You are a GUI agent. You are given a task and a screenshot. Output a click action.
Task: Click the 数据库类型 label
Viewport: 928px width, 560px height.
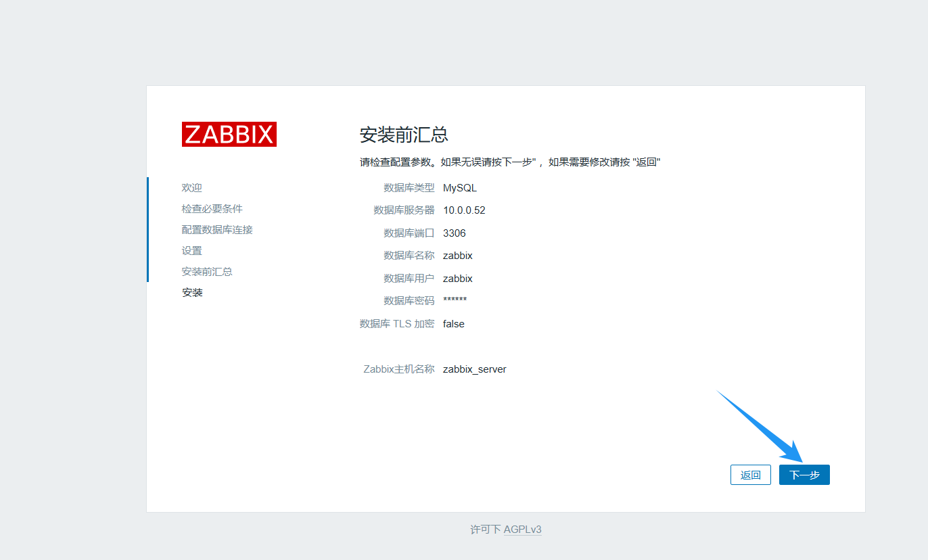[x=409, y=188]
